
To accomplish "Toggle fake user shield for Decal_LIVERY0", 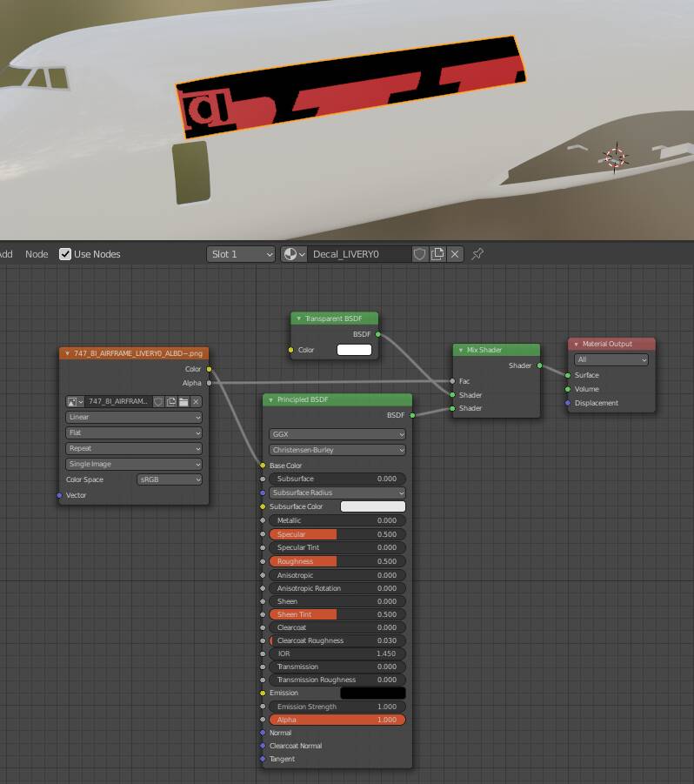I will coord(420,254).
